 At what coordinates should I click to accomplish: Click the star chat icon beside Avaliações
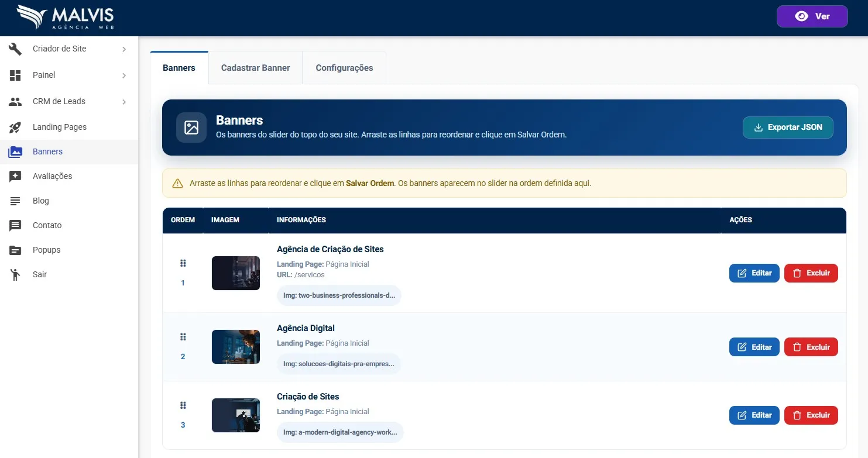coord(15,176)
